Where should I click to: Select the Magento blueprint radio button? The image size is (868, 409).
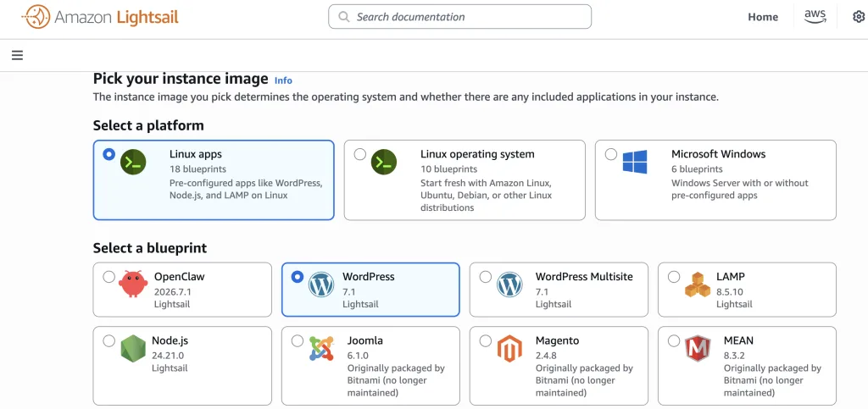(x=486, y=340)
